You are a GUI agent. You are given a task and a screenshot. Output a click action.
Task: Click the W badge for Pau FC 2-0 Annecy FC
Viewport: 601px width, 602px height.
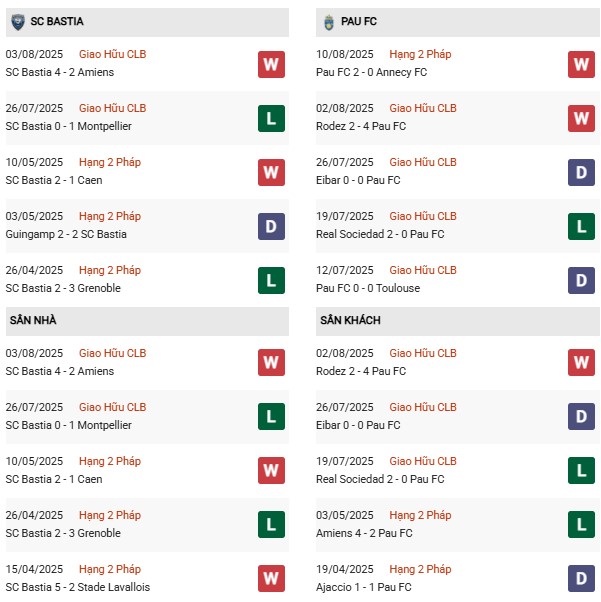coord(581,65)
